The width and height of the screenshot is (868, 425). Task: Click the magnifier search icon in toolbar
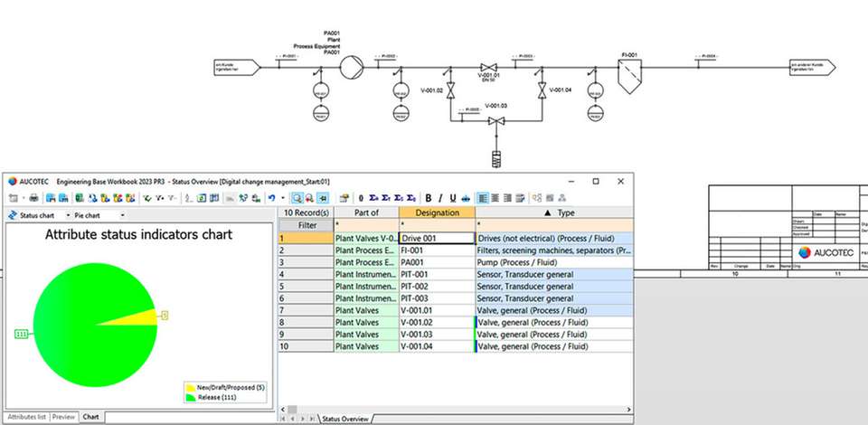[x=297, y=197]
